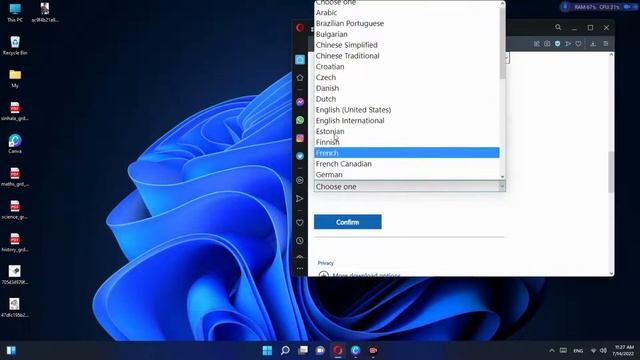
Task: Open the clock and date in taskbar
Action: 623,350
